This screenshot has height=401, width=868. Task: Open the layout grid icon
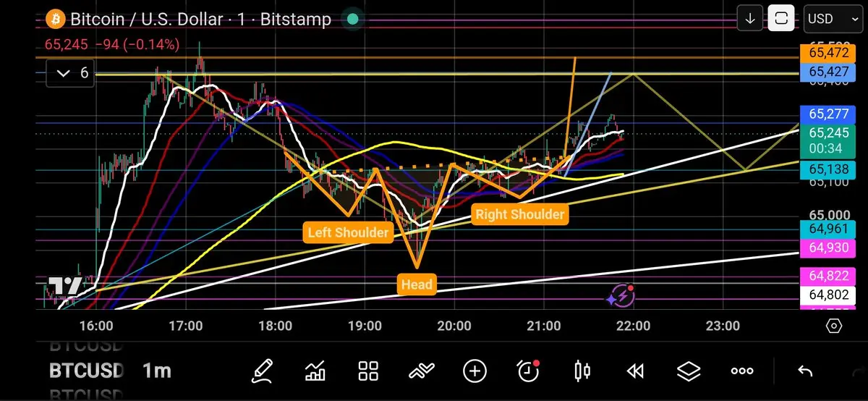[369, 371]
